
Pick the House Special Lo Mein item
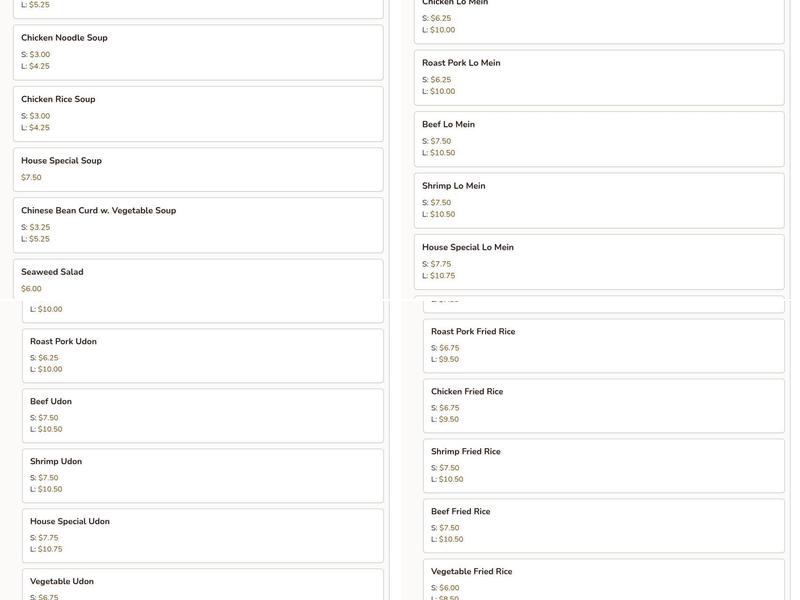[x=598, y=261]
